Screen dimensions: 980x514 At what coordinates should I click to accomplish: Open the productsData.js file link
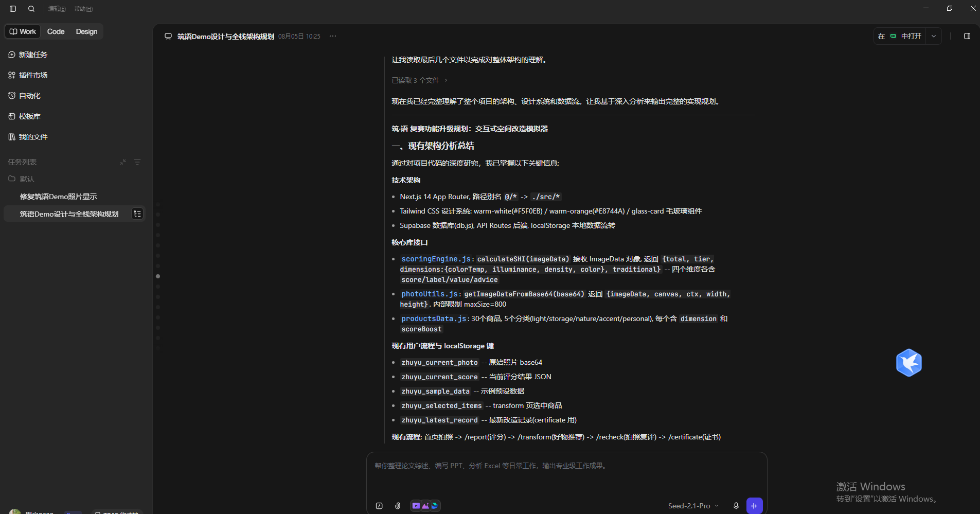pyautogui.click(x=434, y=318)
